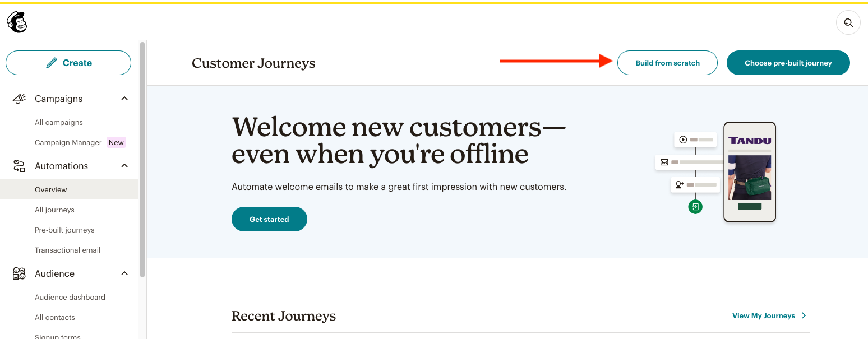Collapse the Campaigns section chevron
Image resolution: width=868 pixels, height=339 pixels.
[124, 99]
